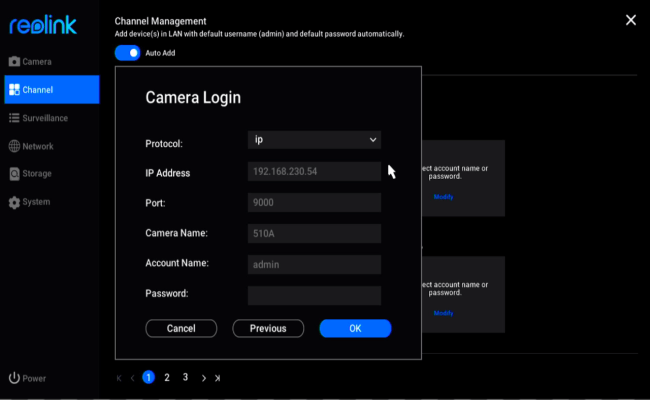Viewport: 650px width, 400px height.
Task: Expand the Protocol dropdown
Action: pyautogui.click(x=314, y=140)
